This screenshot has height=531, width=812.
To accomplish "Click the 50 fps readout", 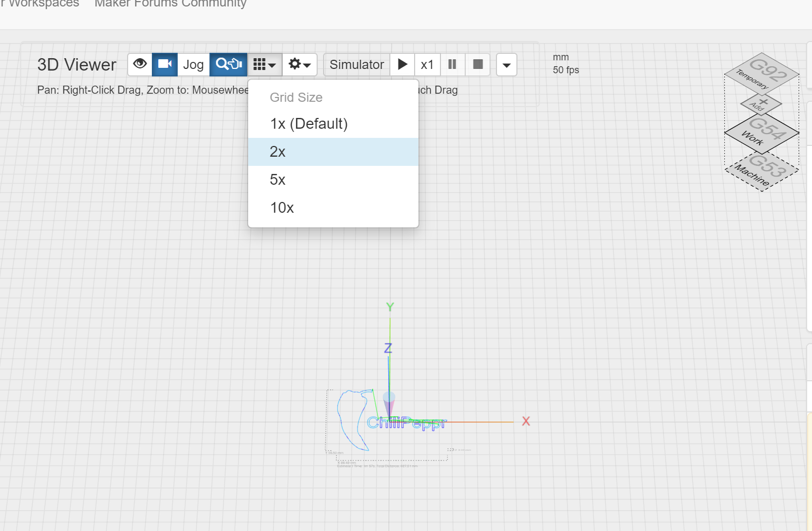I will (x=566, y=70).
